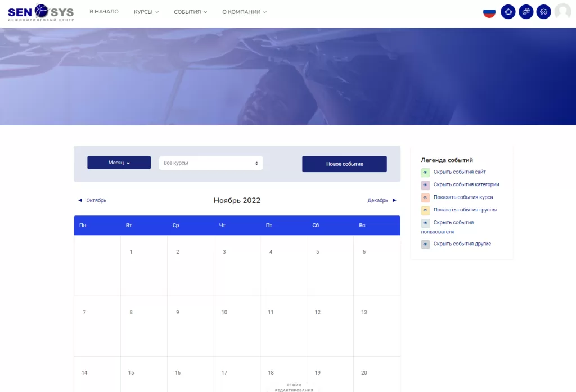Image resolution: width=576 pixels, height=392 pixels.
Task: Expand the КУРСЫ menu
Action: [x=146, y=12]
